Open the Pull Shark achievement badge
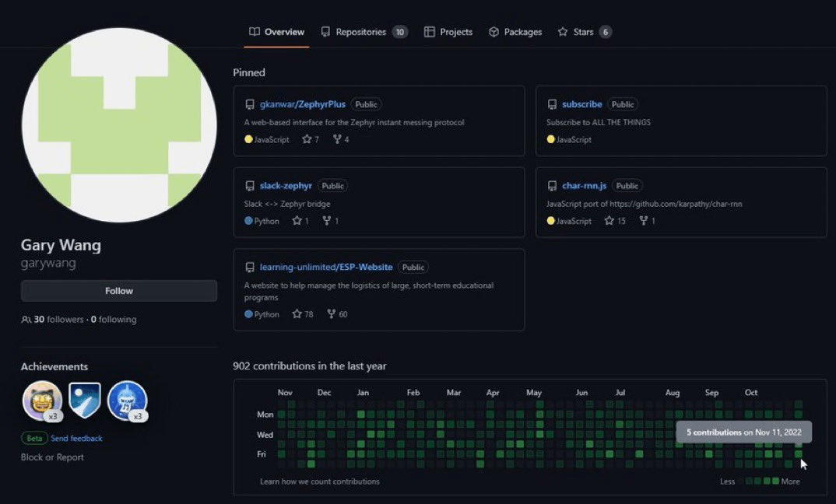 point(128,400)
